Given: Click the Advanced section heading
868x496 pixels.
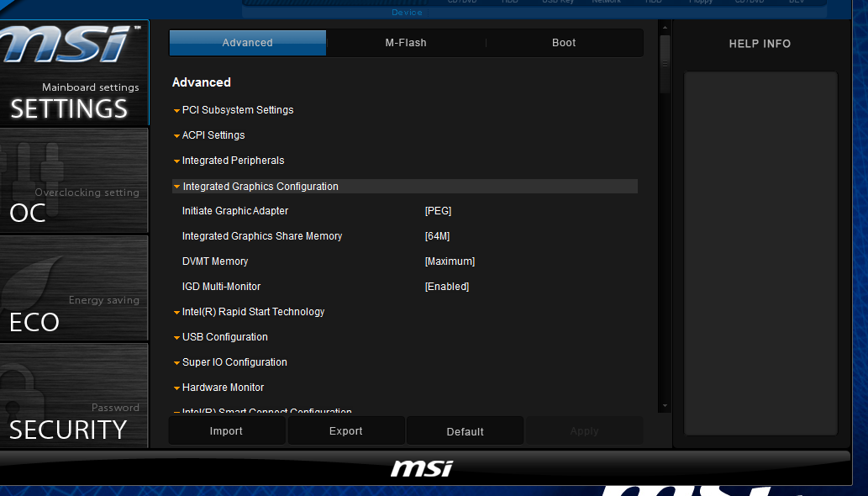Looking at the screenshot, I should tap(202, 82).
